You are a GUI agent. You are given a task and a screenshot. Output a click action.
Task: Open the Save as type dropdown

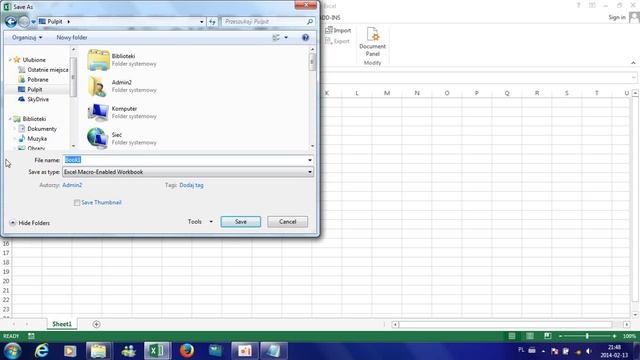tap(188, 172)
